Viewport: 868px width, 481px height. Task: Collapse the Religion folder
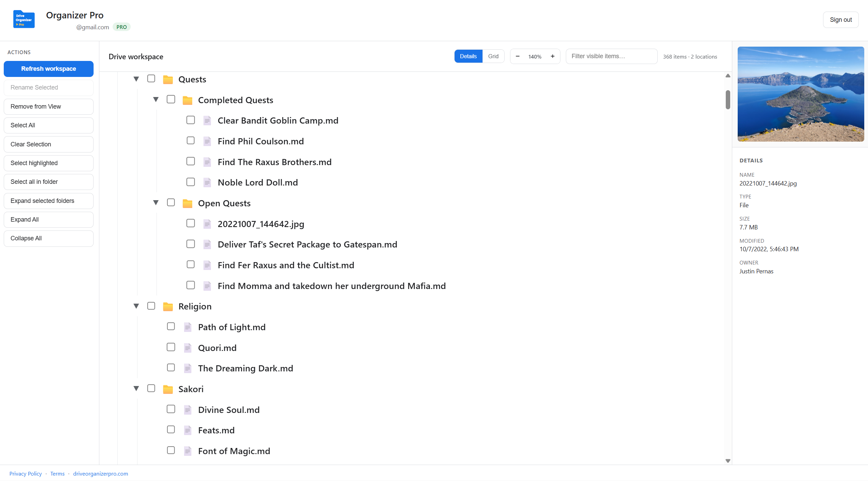[136, 306]
